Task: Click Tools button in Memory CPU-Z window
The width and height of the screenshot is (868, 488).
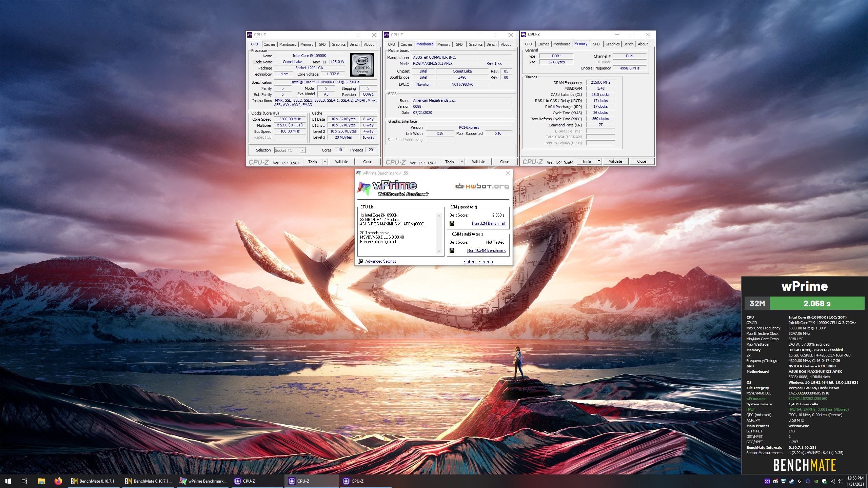Action: pos(586,161)
